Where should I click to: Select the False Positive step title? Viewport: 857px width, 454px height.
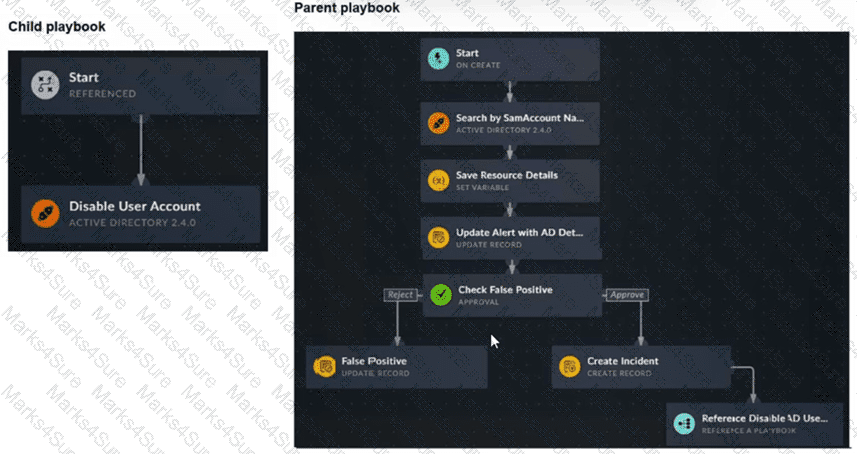(374, 361)
